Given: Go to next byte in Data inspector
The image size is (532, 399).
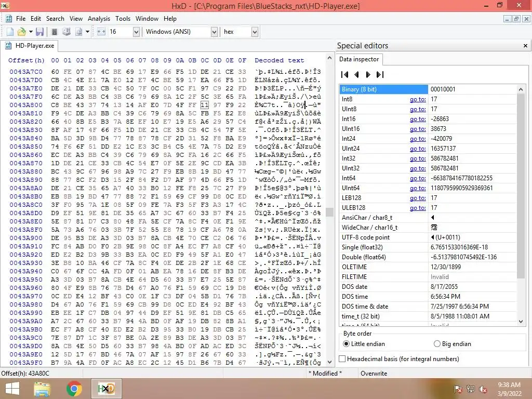Looking at the screenshot, I should (x=368, y=74).
